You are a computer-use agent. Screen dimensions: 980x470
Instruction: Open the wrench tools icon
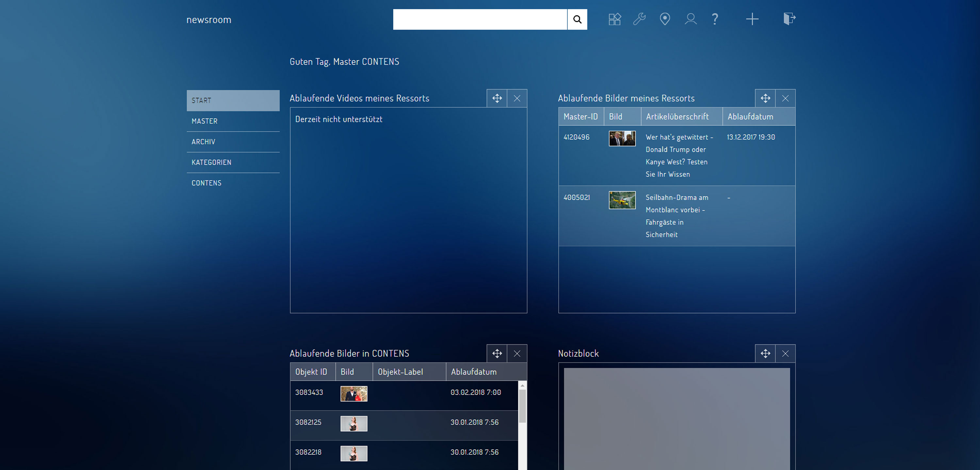[640, 19]
